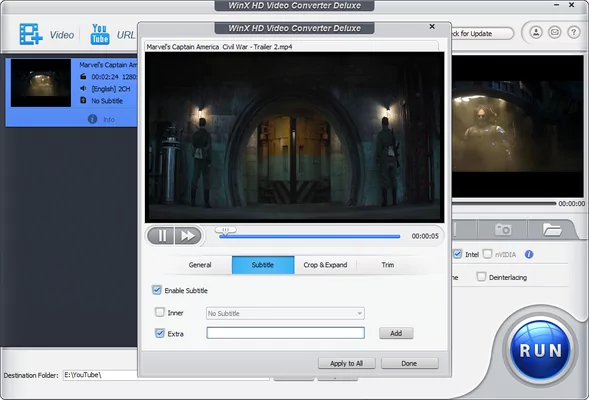This screenshot has height=400, width=589.
Task: Click the subtitle icon beside No Subtitle
Action: coord(83,100)
